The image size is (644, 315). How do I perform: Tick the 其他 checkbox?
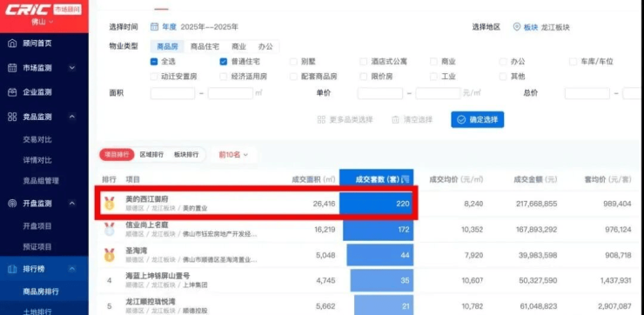tap(503, 77)
